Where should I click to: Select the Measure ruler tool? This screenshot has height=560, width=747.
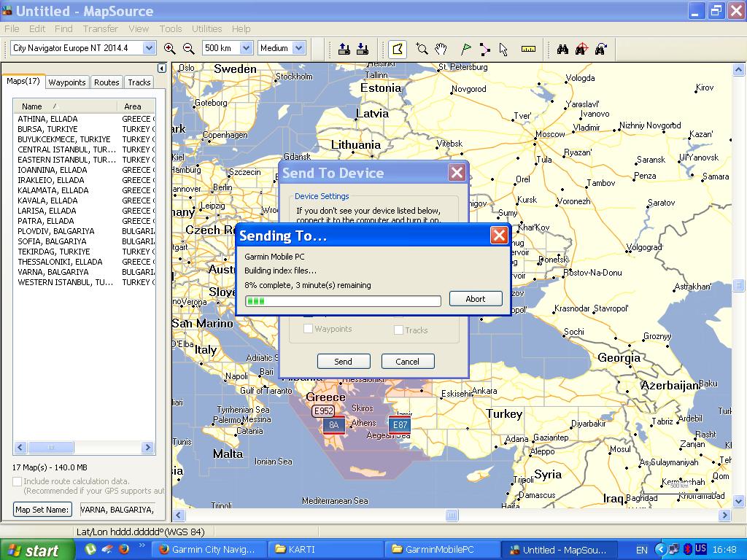click(x=528, y=49)
